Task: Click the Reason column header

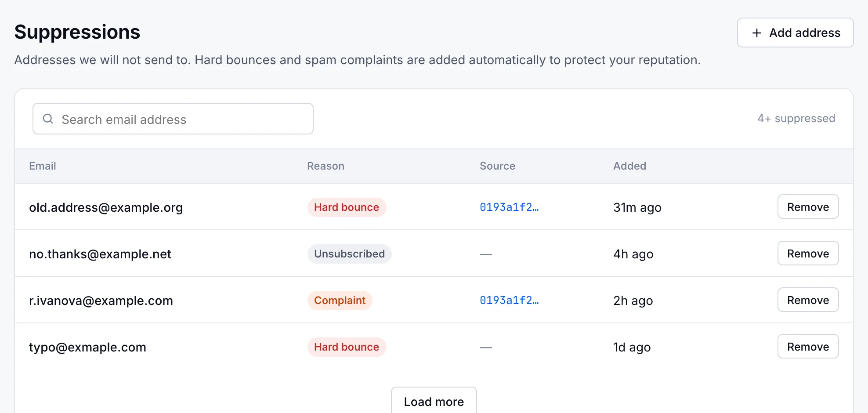Action: [x=325, y=166]
